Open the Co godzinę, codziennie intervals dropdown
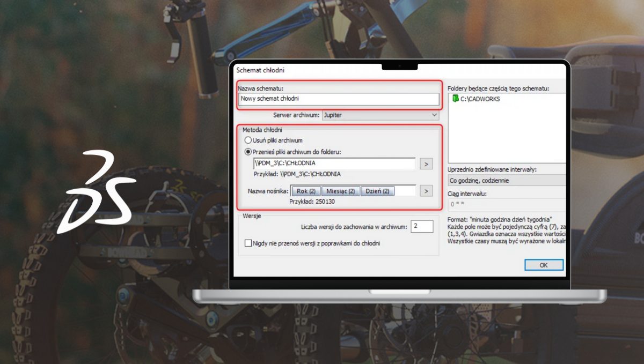This screenshot has height=364, width=644. tap(507, 181)
